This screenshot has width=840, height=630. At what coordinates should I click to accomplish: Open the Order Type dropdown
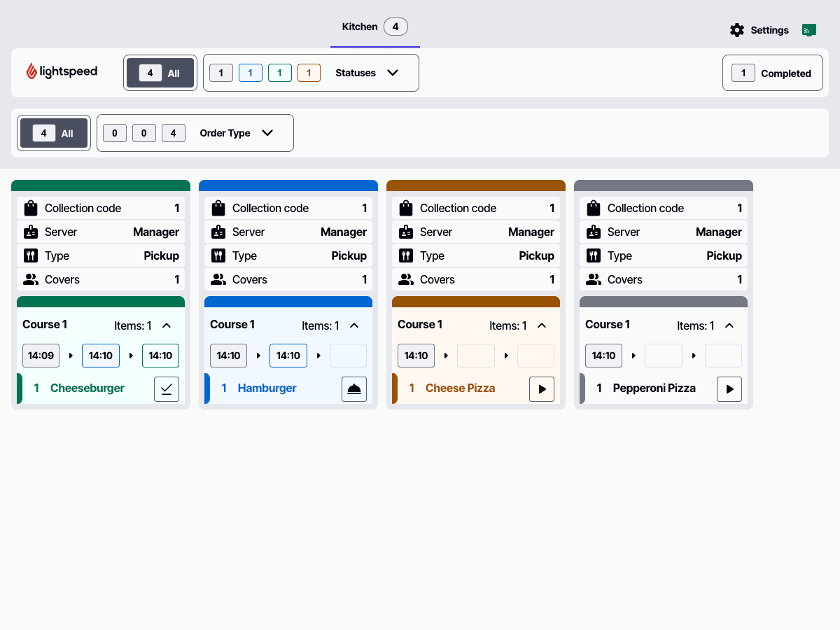point(267,133)
